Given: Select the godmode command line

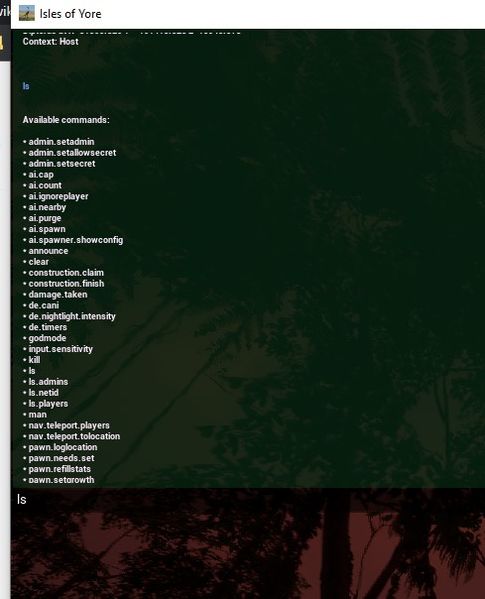Looking at the screenshot, I should tap(47, 338).
